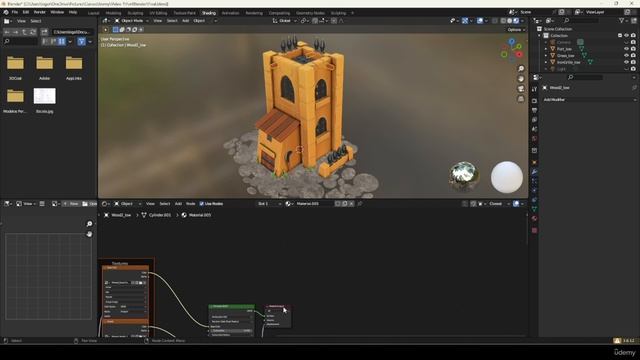Toggle the Use Nodes checkbox

pos(202,204)
